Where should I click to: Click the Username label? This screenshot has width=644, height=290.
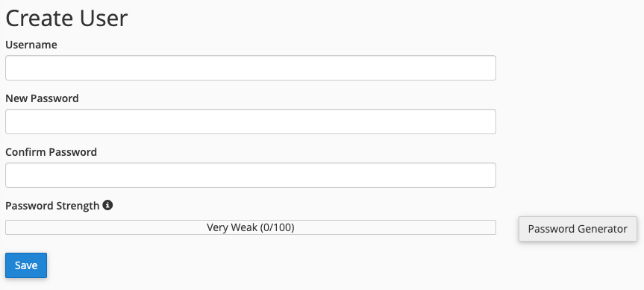click(x=31, y=45)
